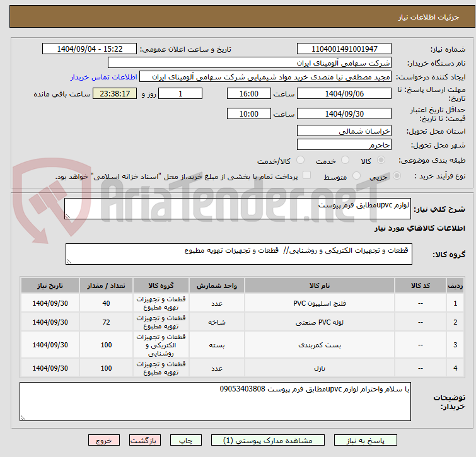Click the بست کمربندی item name
476x457 pixels.
pyautogui.click(x=320, y=345)
